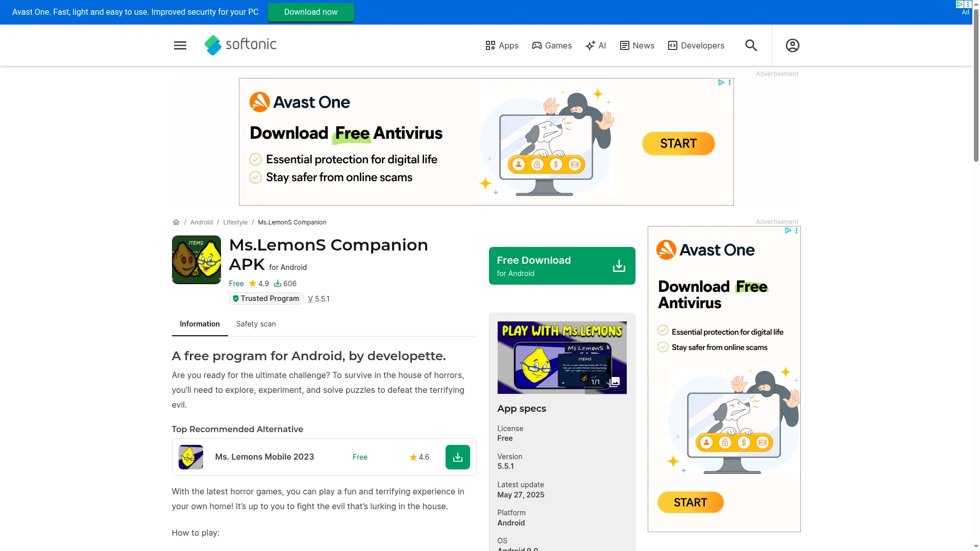Open AdChoices icon in top blue ad bar
Screen dimensions: 980x551
point(960,5)
